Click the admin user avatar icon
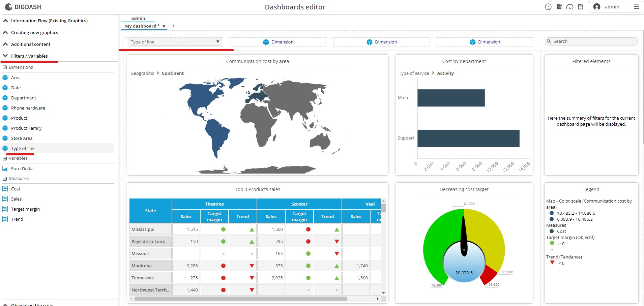 click(x=597, y=7)
